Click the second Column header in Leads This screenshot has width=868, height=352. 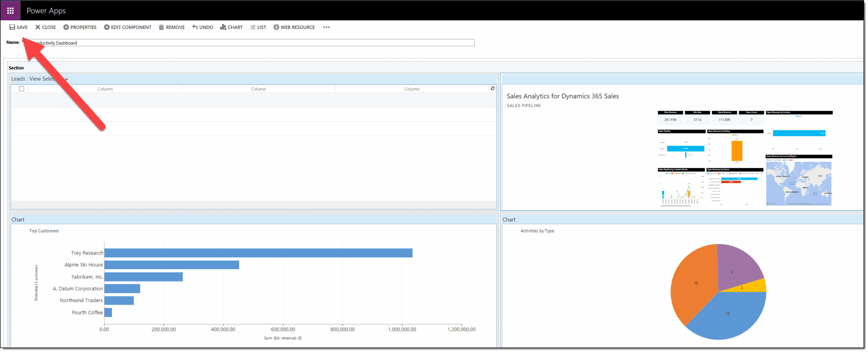258,89
